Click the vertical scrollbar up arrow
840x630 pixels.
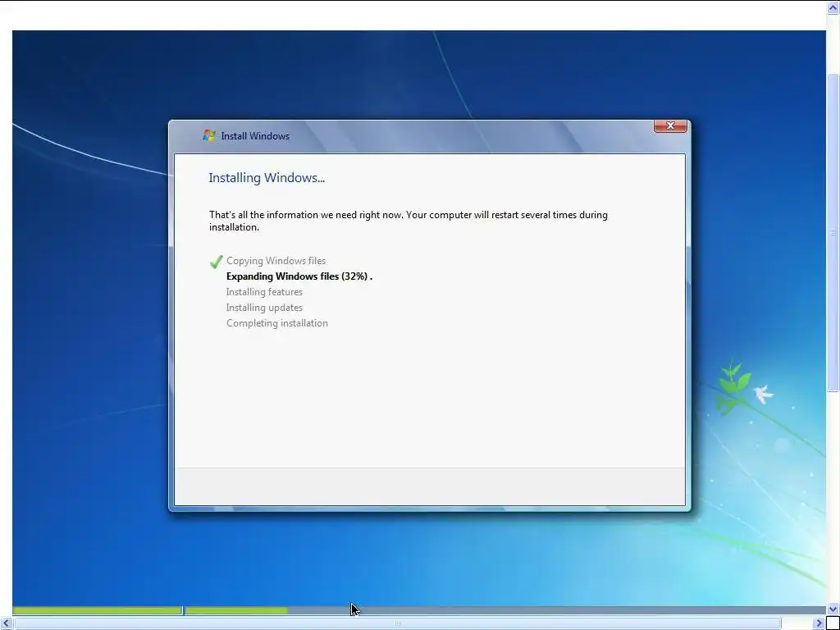[x=833, y=7]
